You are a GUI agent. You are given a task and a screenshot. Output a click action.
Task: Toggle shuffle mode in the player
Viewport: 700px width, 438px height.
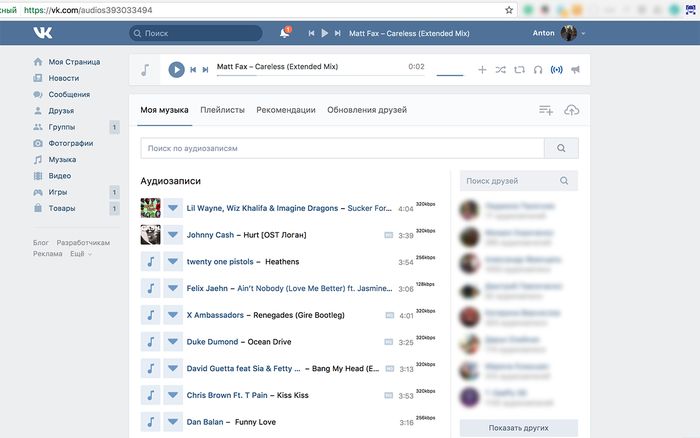[x=500, y=70]
